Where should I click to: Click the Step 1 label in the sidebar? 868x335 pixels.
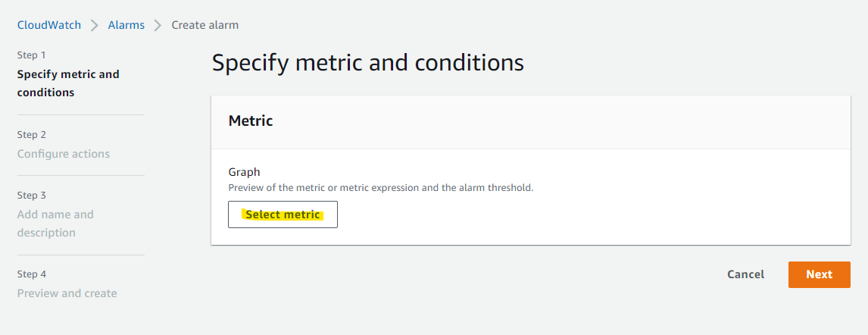tap(32, 55)
